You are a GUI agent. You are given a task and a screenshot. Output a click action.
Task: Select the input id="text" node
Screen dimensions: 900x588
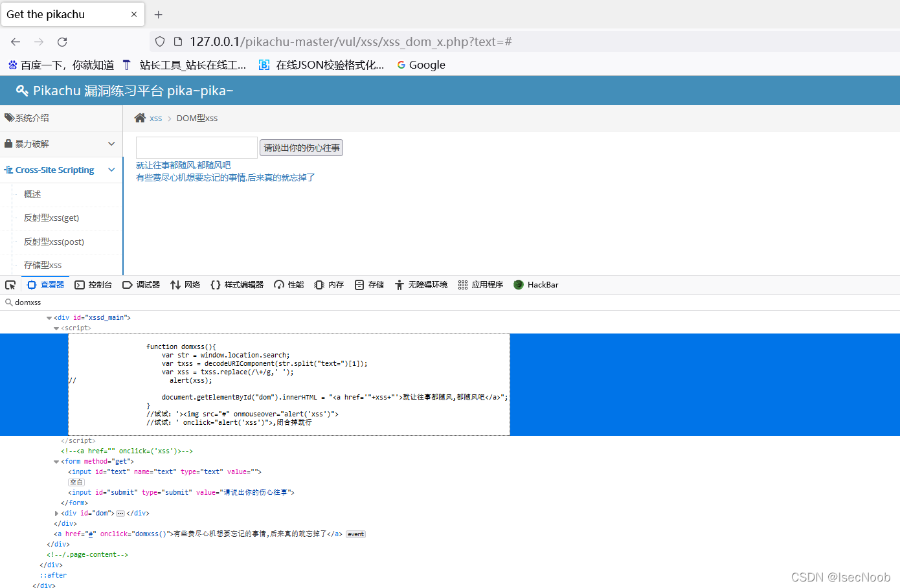coord(164,472)
